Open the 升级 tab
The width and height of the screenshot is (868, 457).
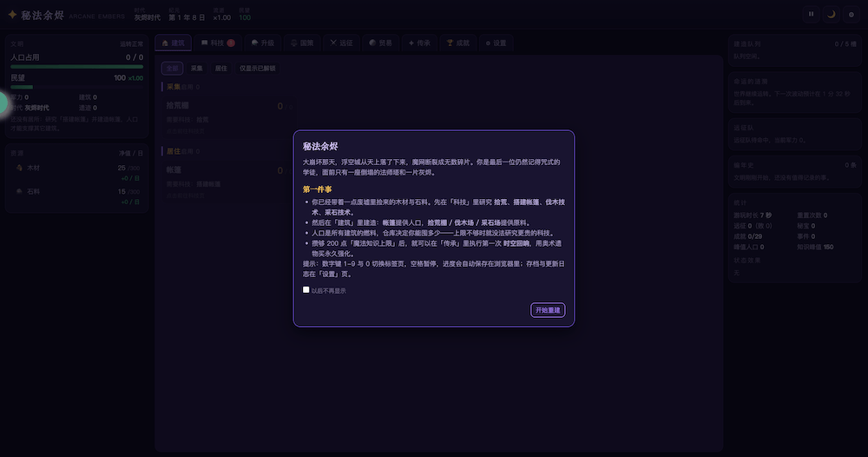pyautogui.click(x=263, y=43)
